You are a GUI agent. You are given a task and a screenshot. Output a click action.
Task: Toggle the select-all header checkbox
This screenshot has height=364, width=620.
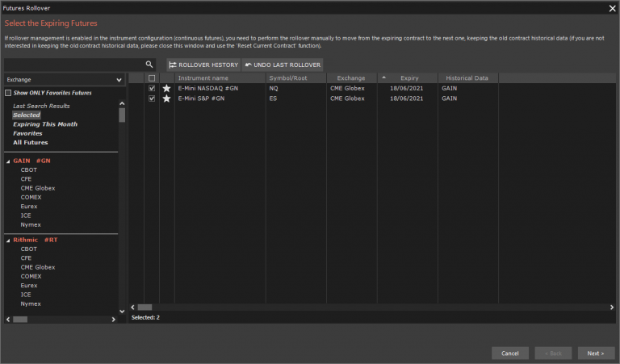click(x=152, y=78)
